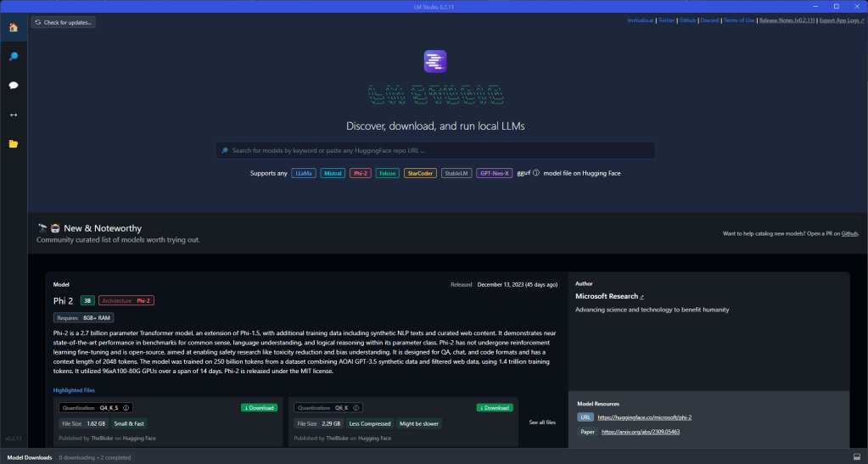Image resolution: width=868 pixels, height=464 pixels.
Task: Click the model search input field
Action: tap(434, 150)
